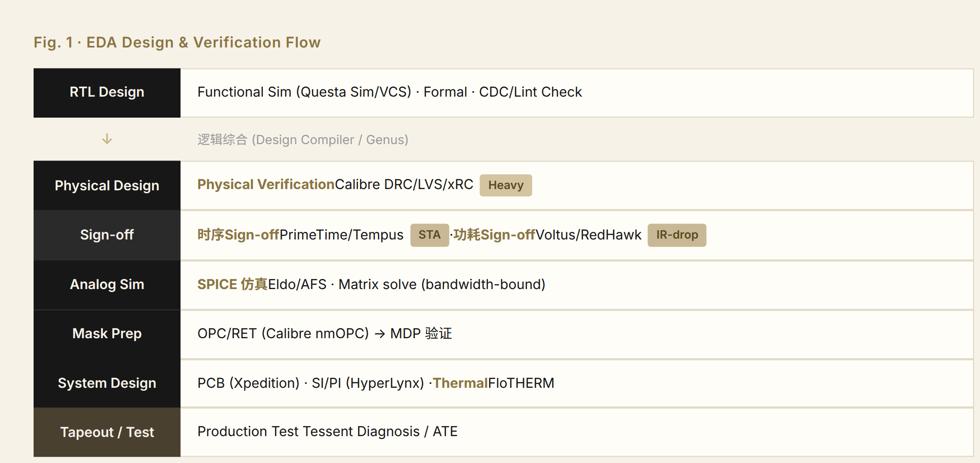Click the System Design stage label
The image size is (980, 463).
pyautogui.click(x=107, y=383)
